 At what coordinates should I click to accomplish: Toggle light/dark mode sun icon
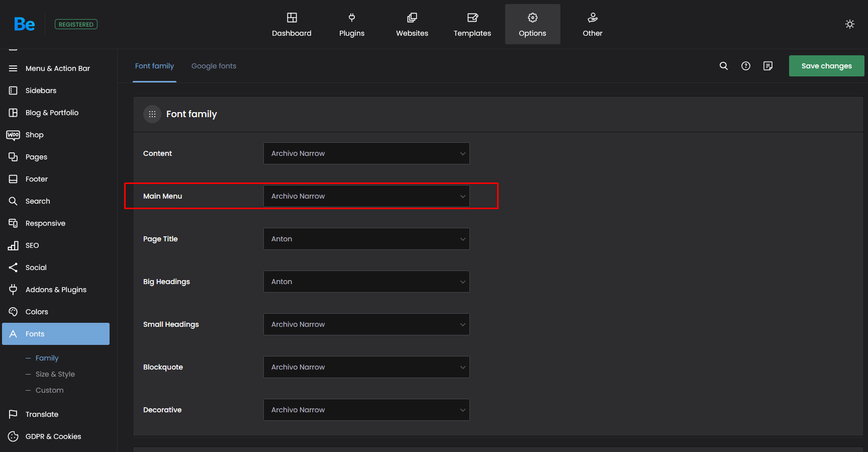[850, 24]
